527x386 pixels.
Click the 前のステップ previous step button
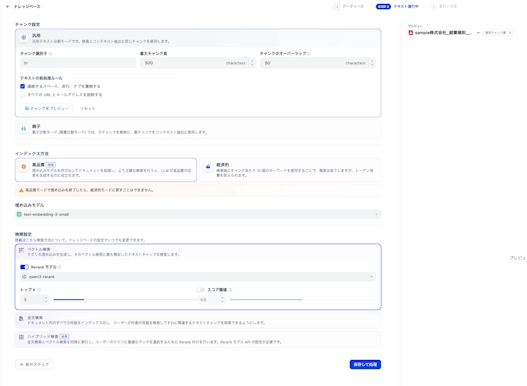(x=34, y=364)
